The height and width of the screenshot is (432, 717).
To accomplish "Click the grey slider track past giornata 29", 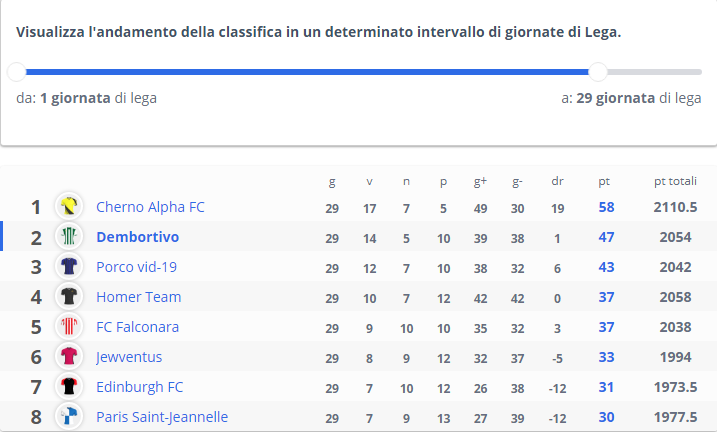I will (x=654, y=72).
